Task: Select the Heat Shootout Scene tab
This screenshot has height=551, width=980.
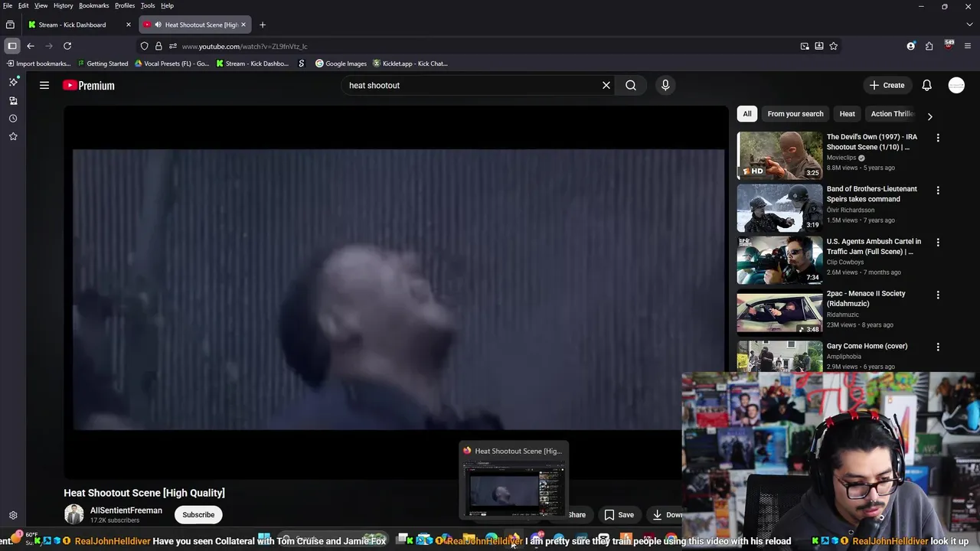Action: 196,24
